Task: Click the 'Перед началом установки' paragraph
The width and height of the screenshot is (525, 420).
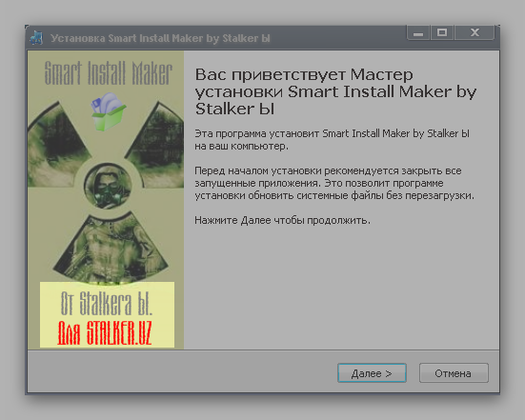Action: coord(334,183)
